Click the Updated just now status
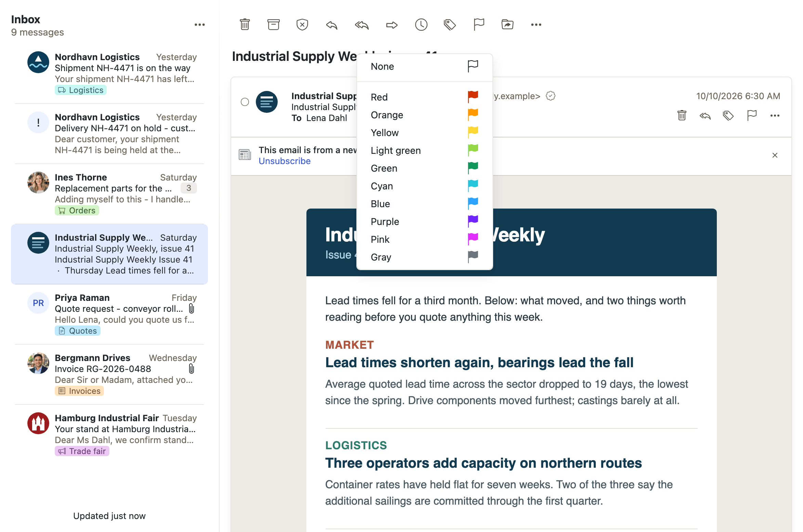Image resolution: width=803 pixels, height=532 pixels. tap(109, 516)
